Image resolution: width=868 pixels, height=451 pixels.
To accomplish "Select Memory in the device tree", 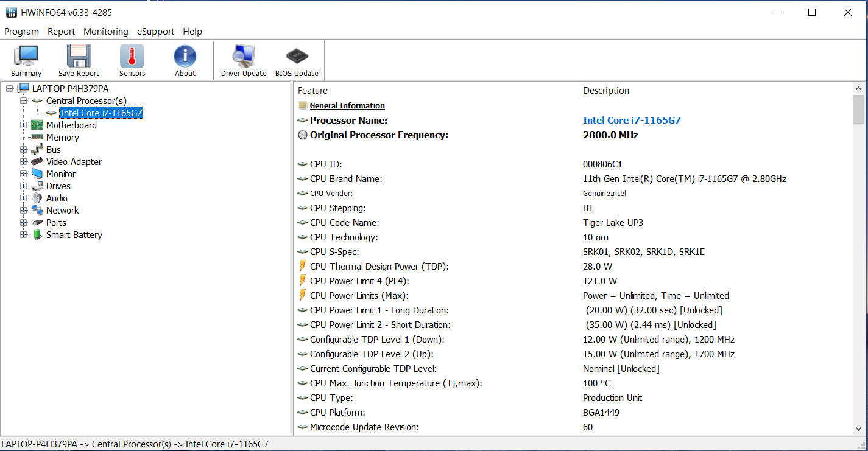I will 62,138.
